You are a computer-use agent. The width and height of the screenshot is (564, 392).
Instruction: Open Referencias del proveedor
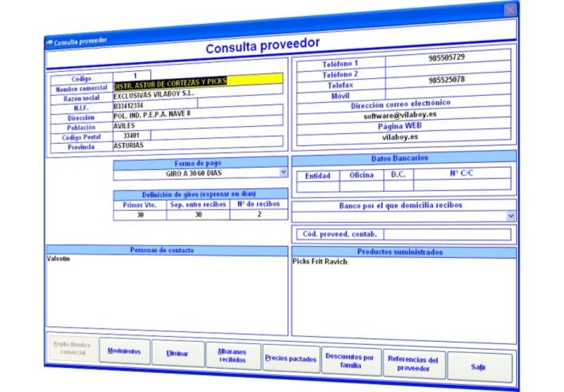coord(414,363)
